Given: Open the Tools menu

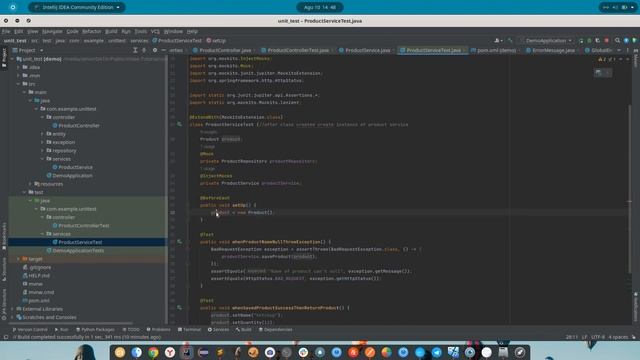Looking at the screenshot, I should 140,31.
